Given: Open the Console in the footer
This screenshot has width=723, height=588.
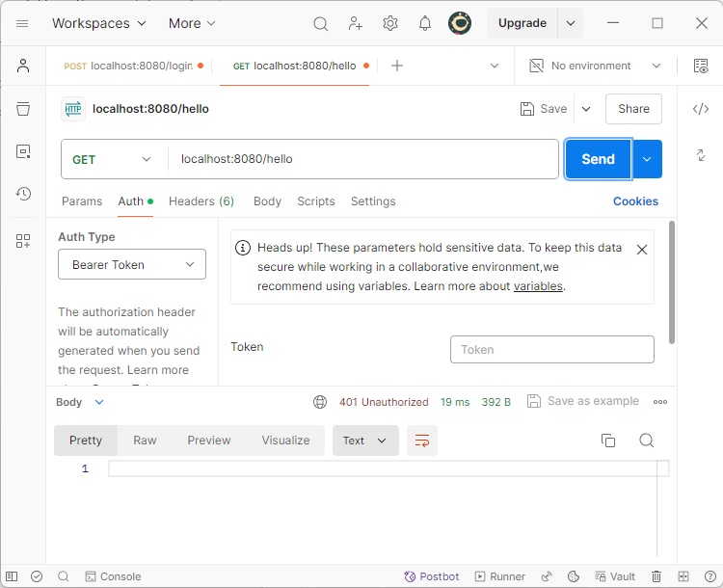Looking at the screenshot, I should [x=113, y=576].
